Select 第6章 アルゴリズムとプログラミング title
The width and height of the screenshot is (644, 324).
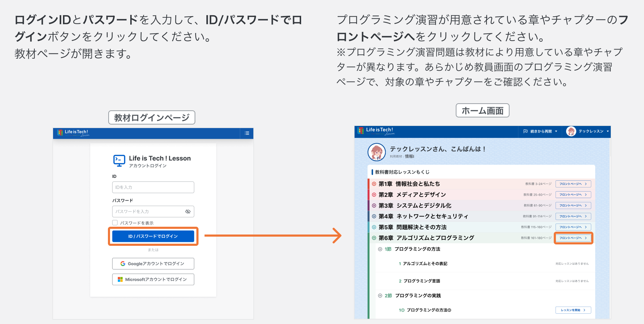pos(426,238)
